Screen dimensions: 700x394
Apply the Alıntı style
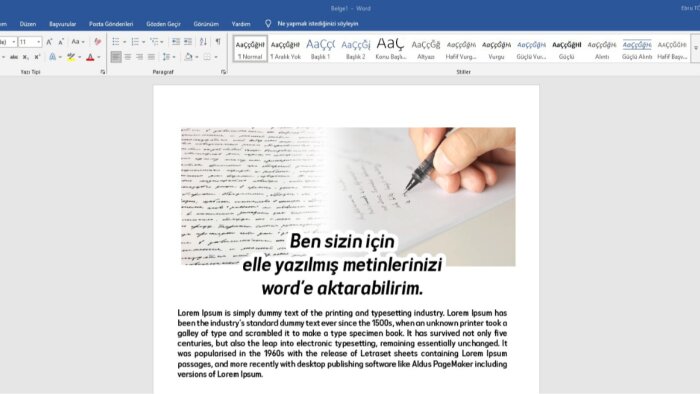tap(602, 49)
